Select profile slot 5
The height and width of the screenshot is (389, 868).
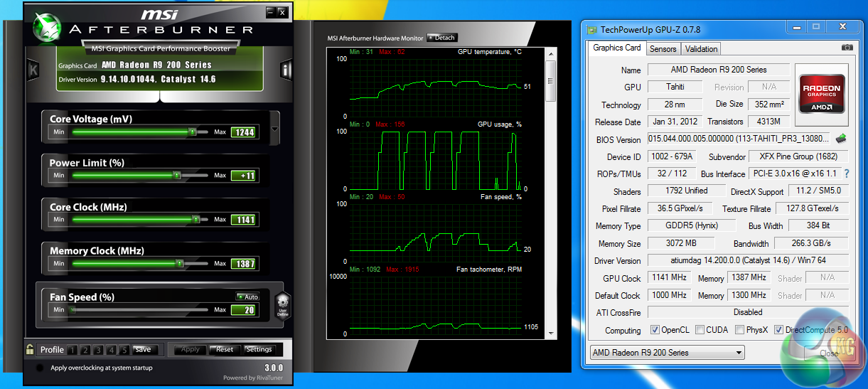(x=125, y=350)
